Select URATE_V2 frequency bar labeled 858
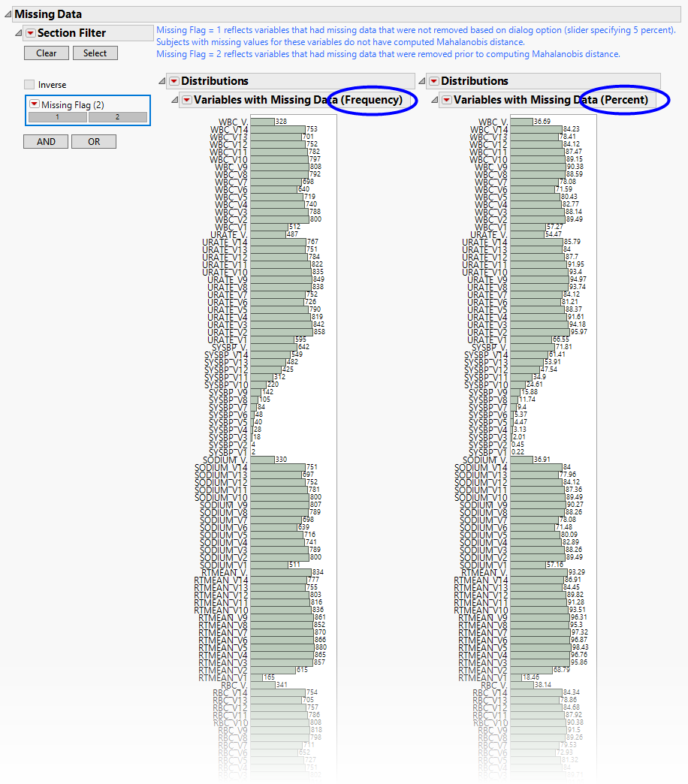The width and height of the screenshot is (688, 784). [x=282, y=332]
